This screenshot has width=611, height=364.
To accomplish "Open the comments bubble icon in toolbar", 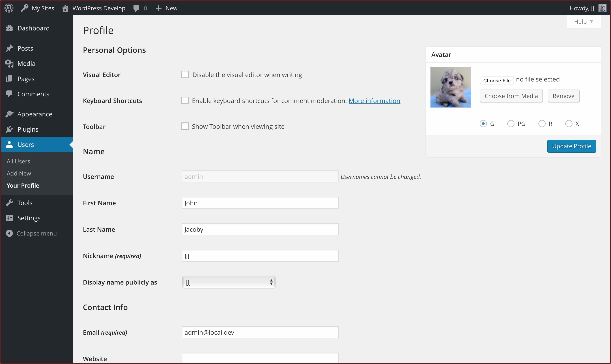I will (x=136, y=8).
